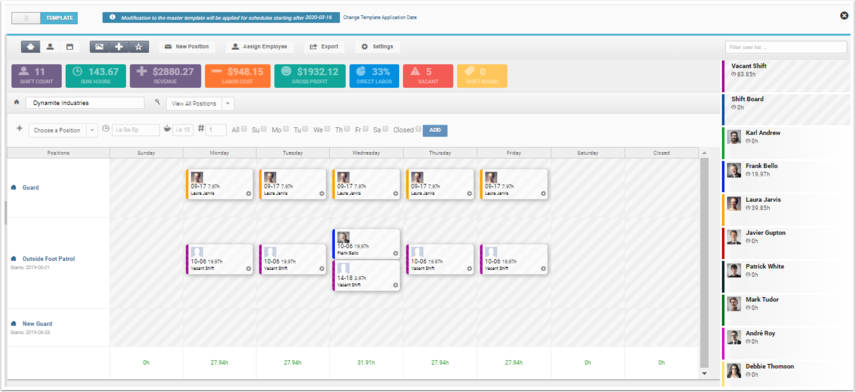Check the Sa checkbox
Screen dimensions: 855x392
tap(385, 129)
